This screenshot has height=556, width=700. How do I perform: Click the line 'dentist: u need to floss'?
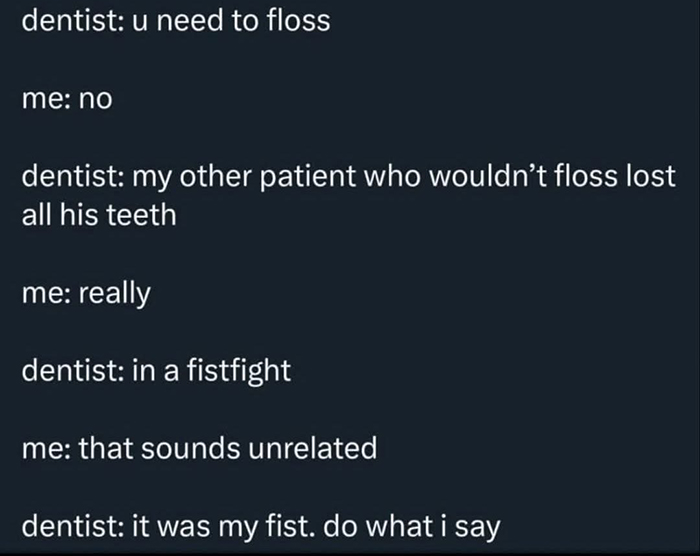click(176, 20)
